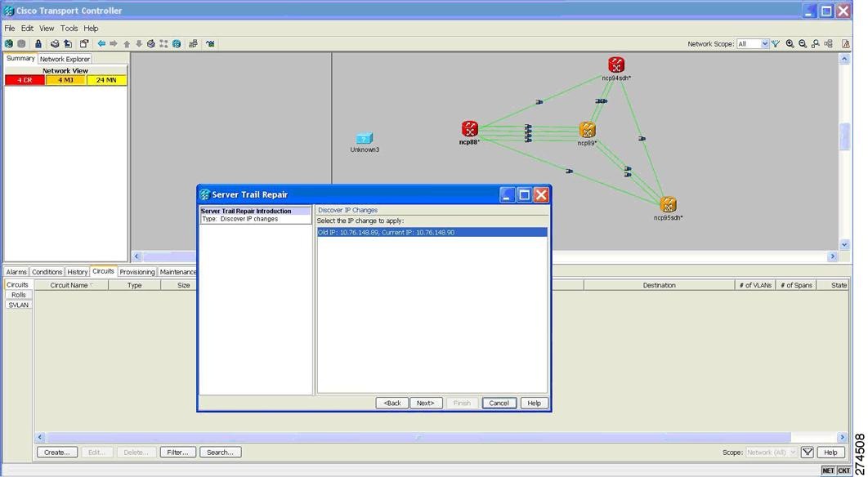The height and width of the screenshot is (477, 868).
Task: Open the View menu
Action: pyautogui.click(x=47, y=29)
